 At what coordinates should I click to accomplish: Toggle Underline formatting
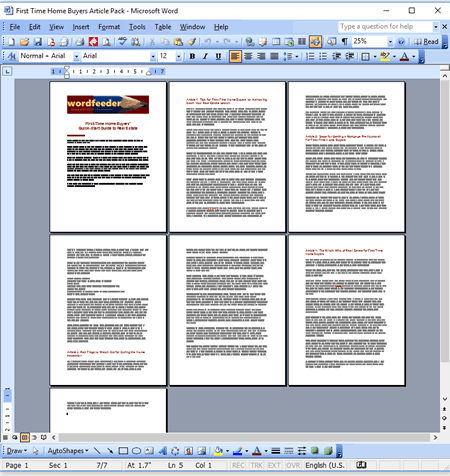(218, 56)
